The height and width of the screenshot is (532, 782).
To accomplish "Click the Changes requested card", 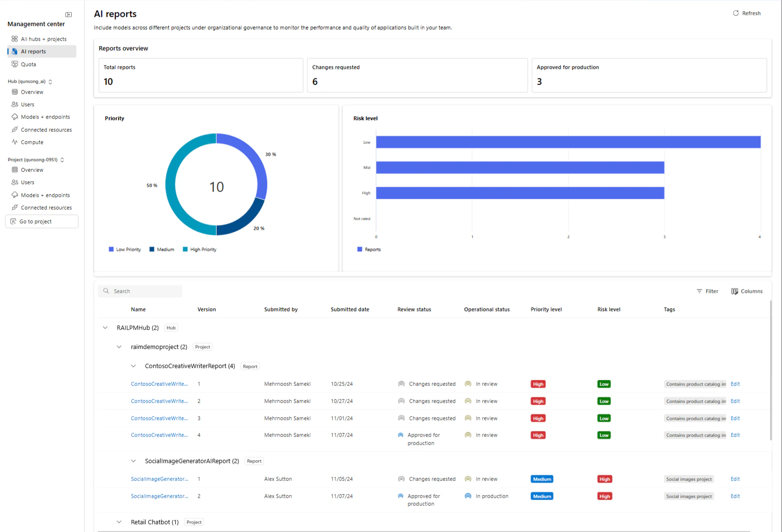I will click(x=417, y=75).
